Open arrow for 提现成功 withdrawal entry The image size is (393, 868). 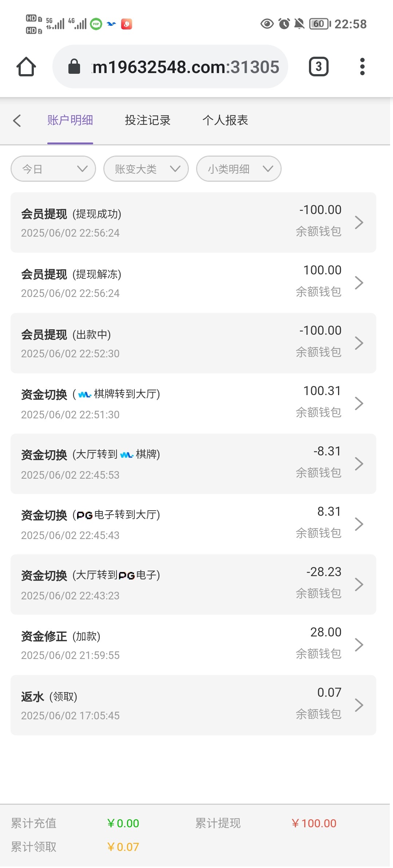click(x=359, y=222)
